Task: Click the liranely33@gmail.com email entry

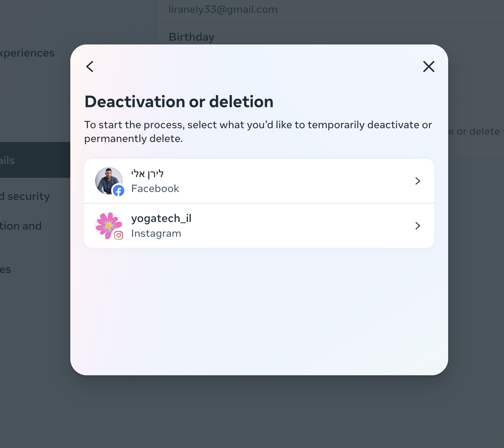Action: point(223,9)
